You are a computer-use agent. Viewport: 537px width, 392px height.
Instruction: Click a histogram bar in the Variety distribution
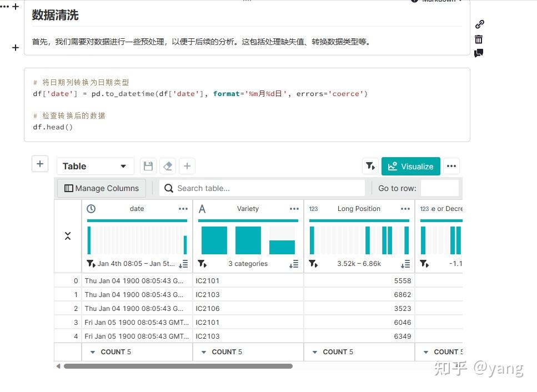213,240
